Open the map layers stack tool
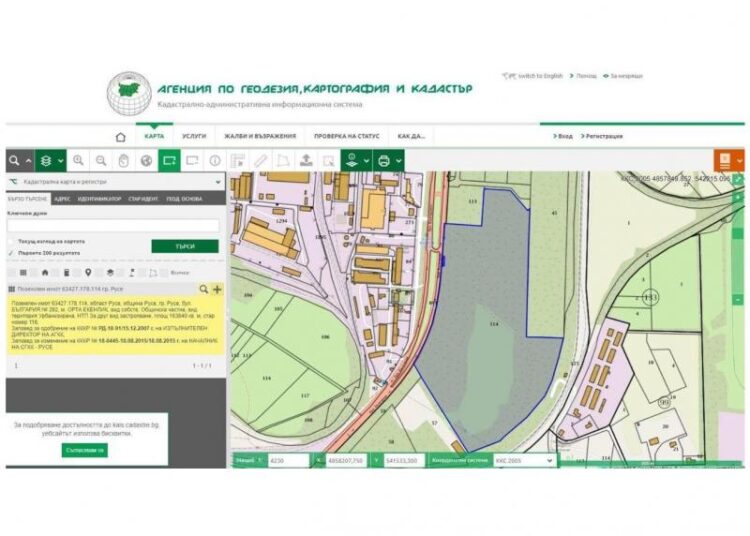Screen dimensions: 750x536 (x=46, y=161)
